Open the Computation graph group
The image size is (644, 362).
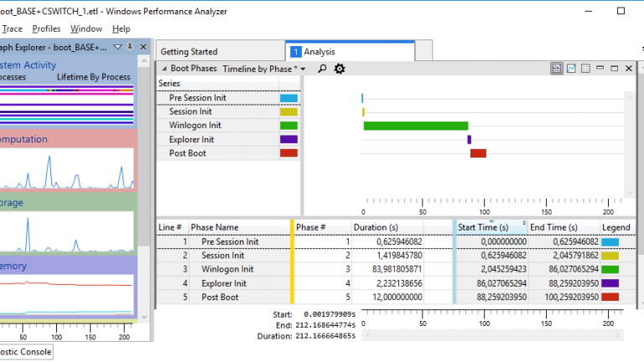(23, 139)
